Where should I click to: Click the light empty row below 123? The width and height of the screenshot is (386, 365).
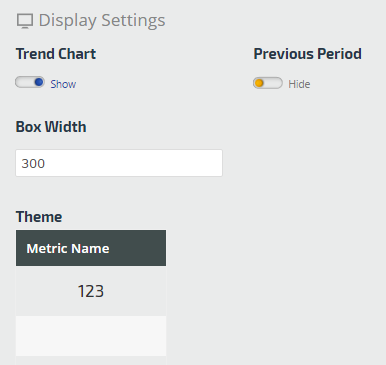[x=91, y=336]
